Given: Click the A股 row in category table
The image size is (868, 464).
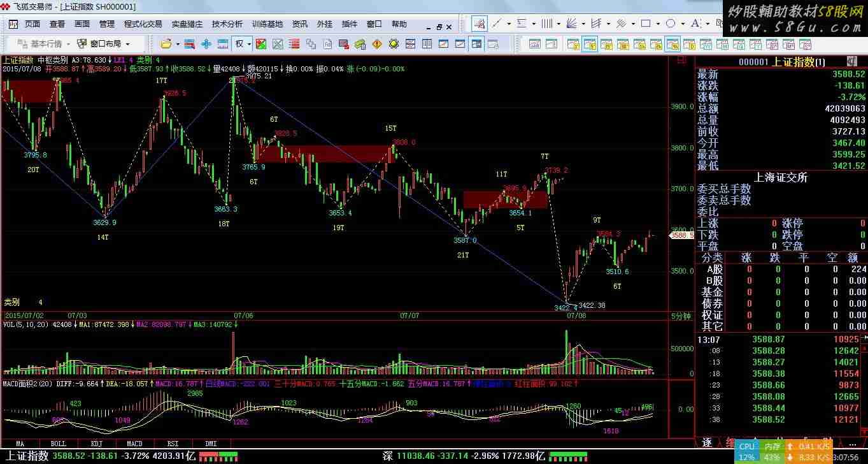Looking at the screenshot, I should tap(781, 269).
